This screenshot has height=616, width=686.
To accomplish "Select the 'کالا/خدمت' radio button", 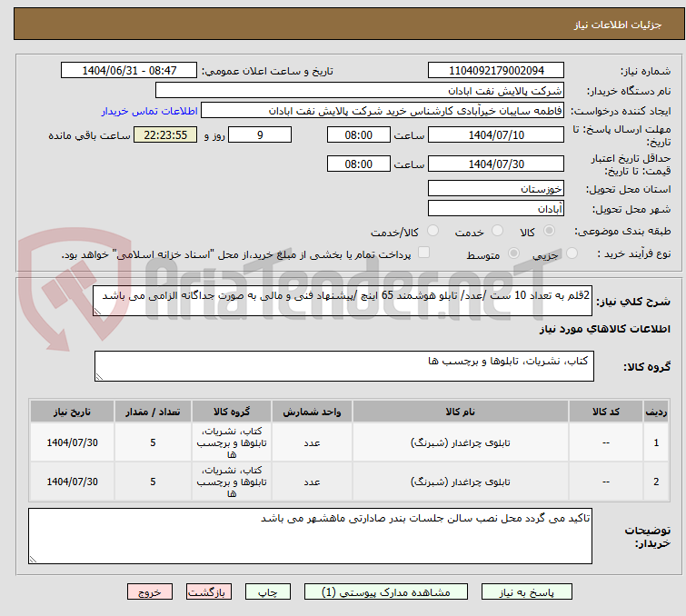I will pyautogui.click(x=432, y=230).
